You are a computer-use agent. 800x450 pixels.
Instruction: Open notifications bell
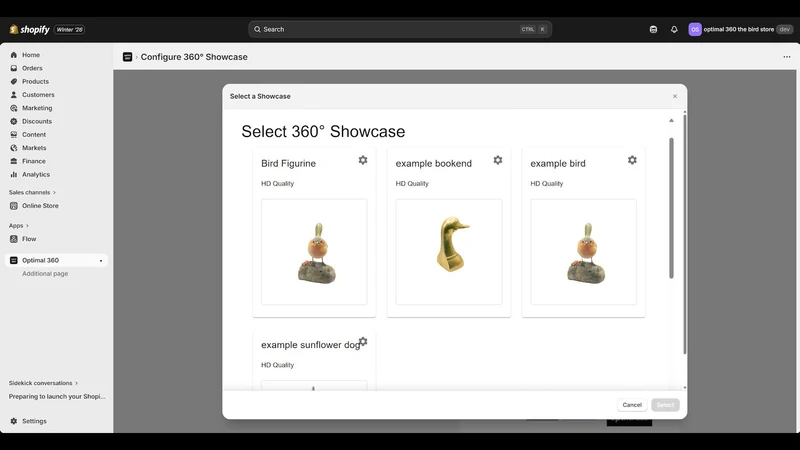click(x=674, y=30)
